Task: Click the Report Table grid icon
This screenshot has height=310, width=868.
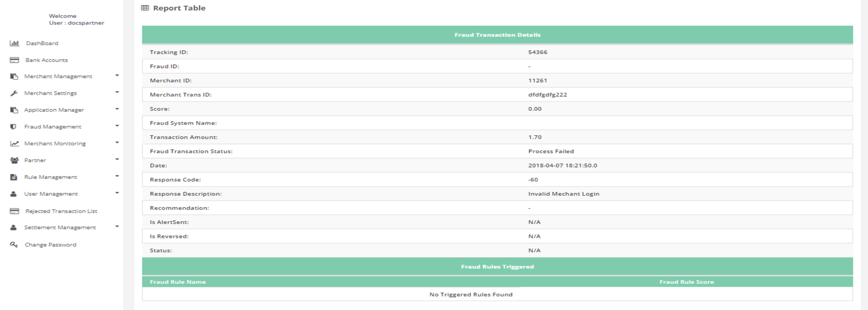Action: [x=145, y=8]
